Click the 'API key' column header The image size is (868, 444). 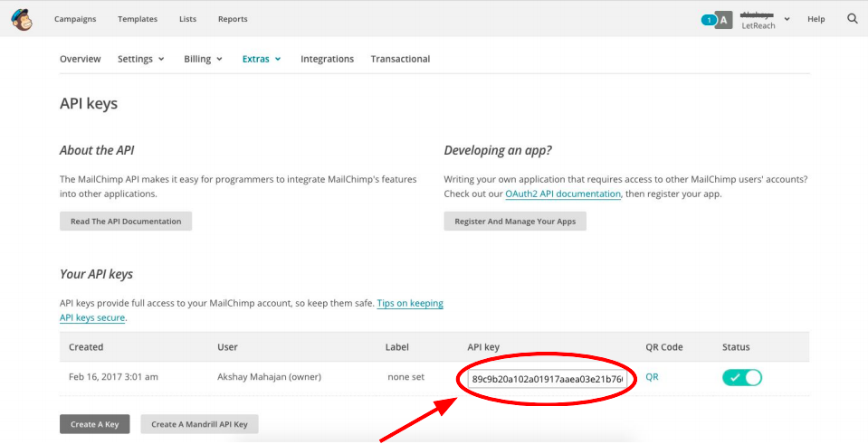(483, 347)
